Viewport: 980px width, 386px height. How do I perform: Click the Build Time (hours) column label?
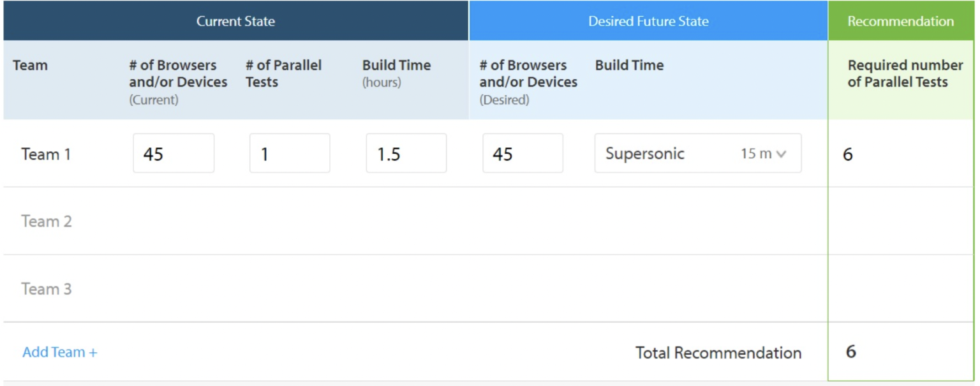[396, 72]
